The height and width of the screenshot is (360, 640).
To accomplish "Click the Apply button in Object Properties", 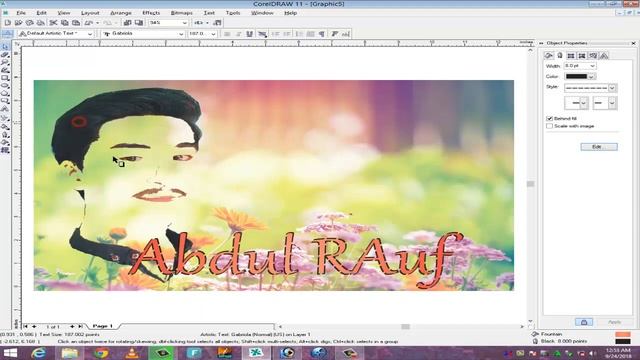I will tap(614, 322).
